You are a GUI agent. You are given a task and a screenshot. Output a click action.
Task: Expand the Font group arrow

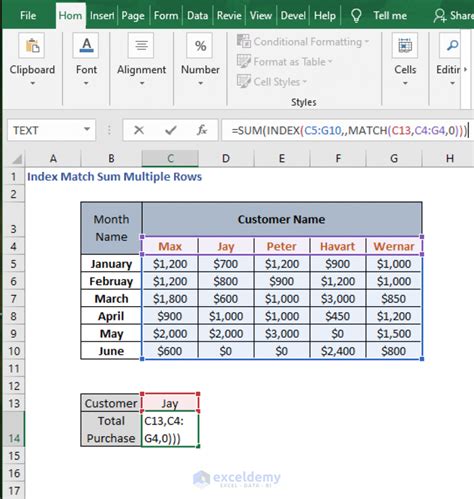(x=86, y=83)
